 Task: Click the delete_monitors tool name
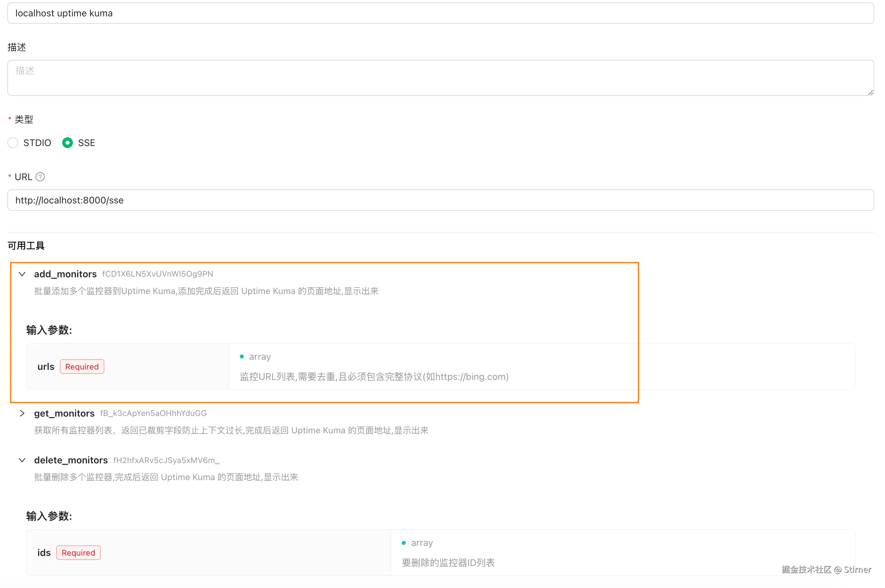(71, 460)
